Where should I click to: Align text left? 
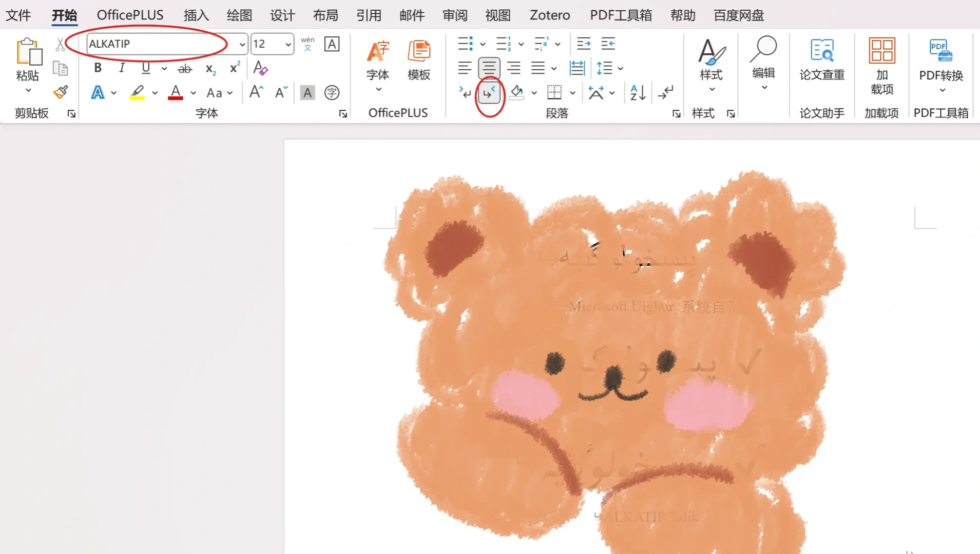465,68
